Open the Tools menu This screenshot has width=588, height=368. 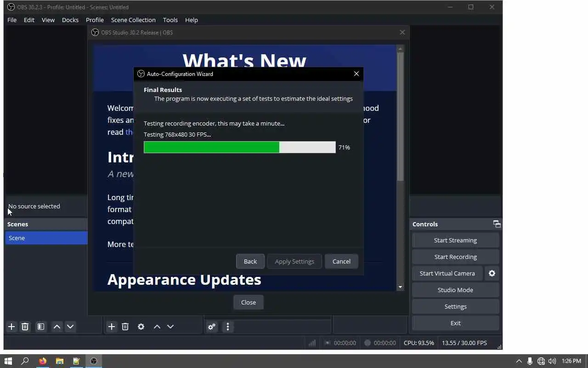pos(170,20)
